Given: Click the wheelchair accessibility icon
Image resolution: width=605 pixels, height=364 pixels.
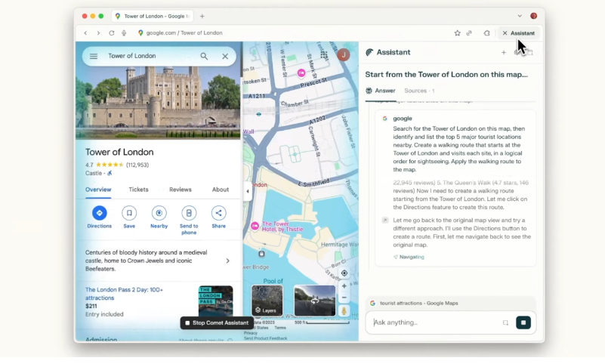Looking at the screenshot, I should (110, 173).
